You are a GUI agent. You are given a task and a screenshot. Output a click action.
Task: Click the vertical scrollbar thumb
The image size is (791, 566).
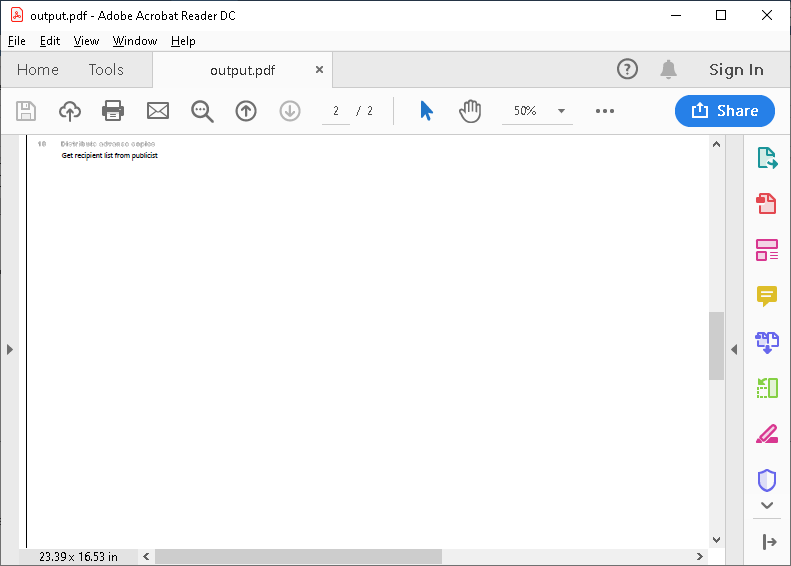tap(716, 345)
